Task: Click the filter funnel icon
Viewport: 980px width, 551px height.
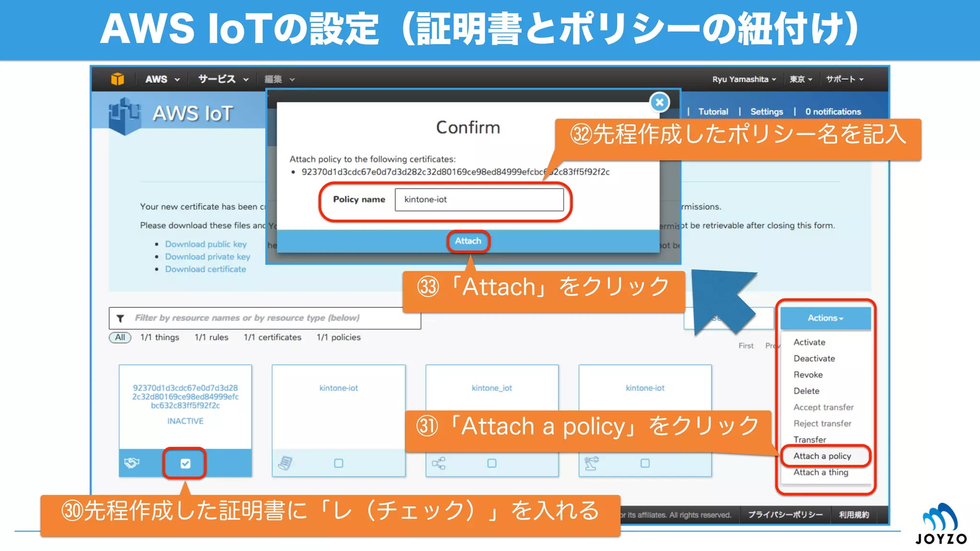Action: tap(121, 318)
